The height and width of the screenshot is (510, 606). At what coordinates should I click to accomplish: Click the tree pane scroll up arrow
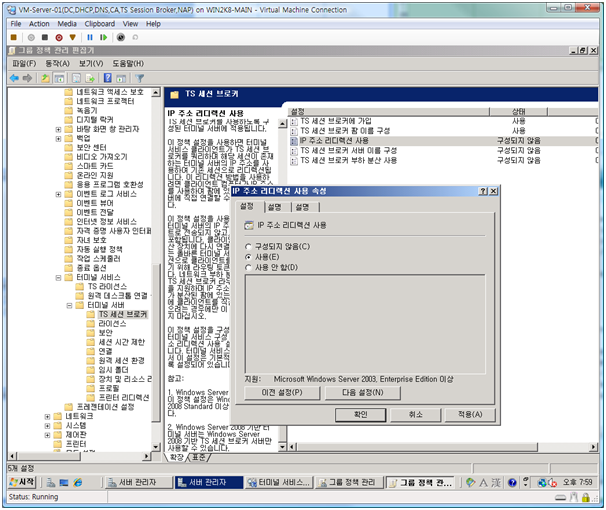coord(156,92)
